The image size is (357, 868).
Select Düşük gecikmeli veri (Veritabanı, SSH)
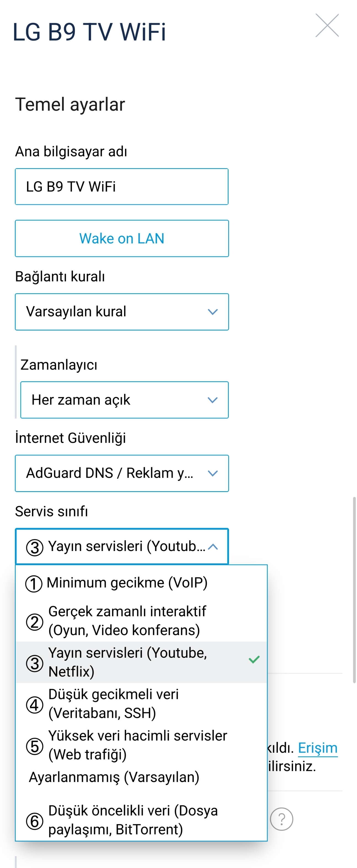pyautogui.click(x=141, y=704)
